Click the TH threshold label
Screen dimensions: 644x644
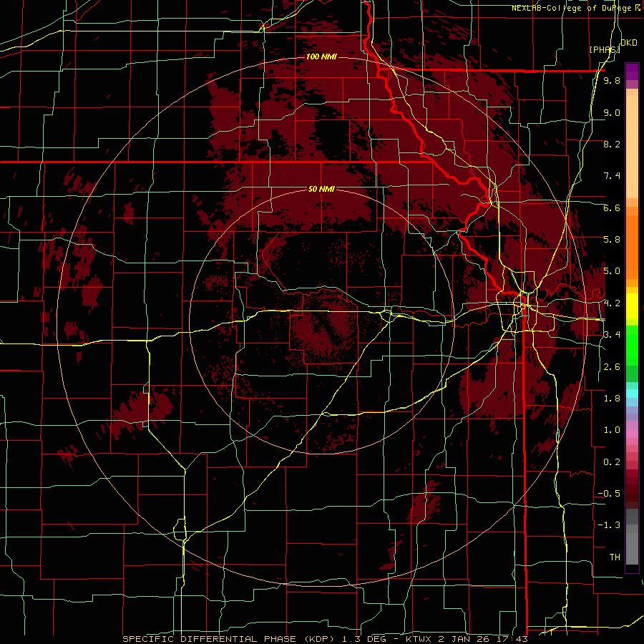coord(615,557)
